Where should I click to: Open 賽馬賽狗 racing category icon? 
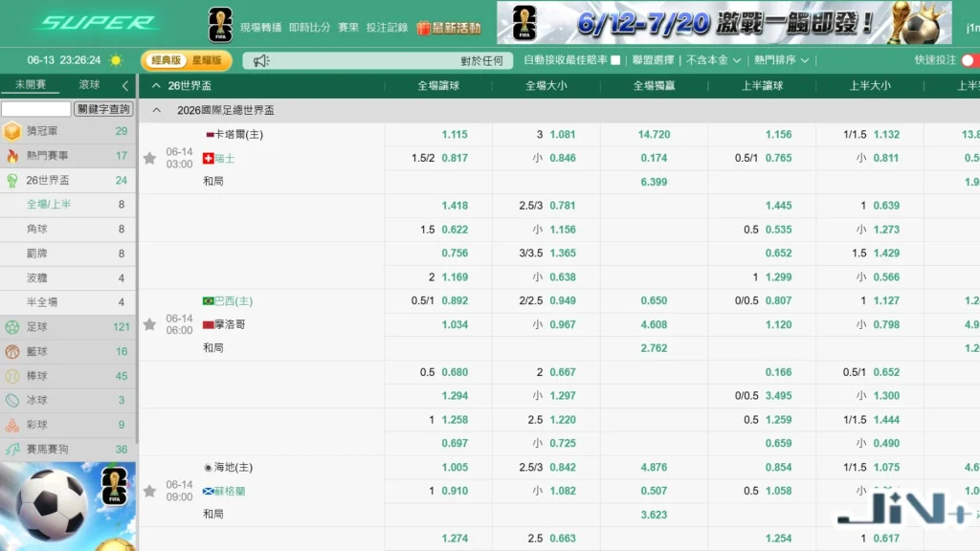[11, 449]
